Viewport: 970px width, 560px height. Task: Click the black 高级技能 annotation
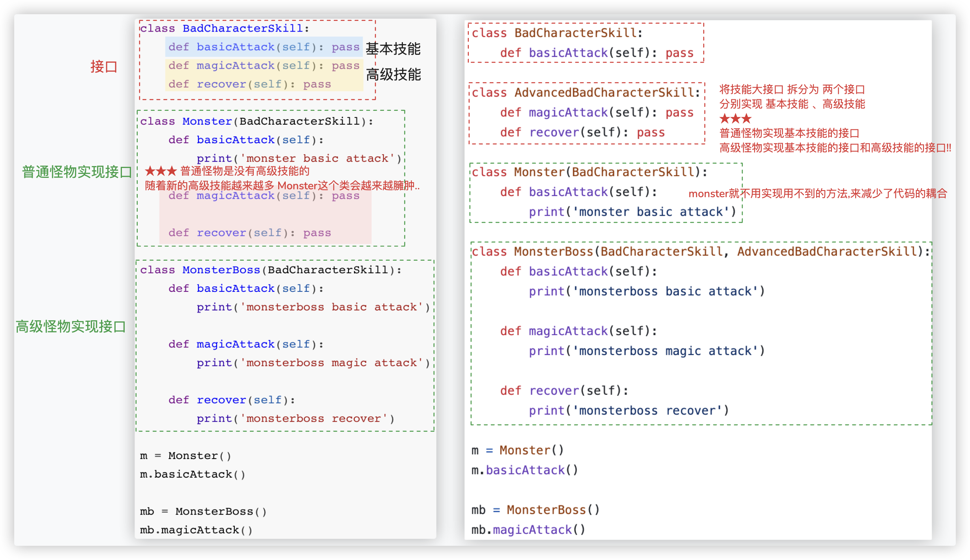[x=393, y=75]
